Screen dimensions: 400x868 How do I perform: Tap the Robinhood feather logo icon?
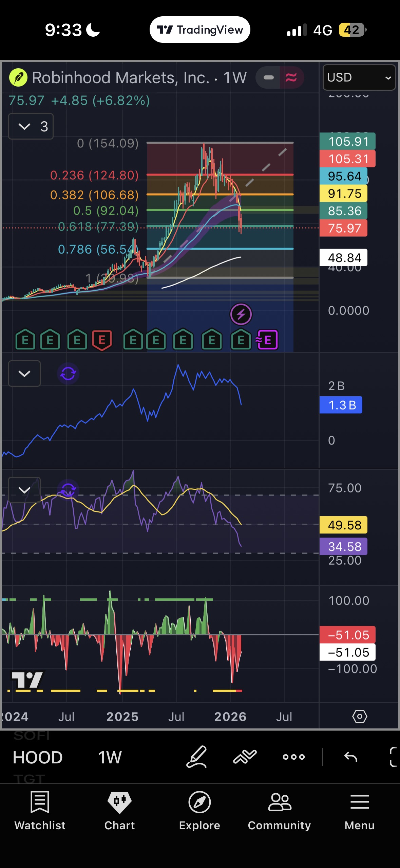(x=18, y=77)
